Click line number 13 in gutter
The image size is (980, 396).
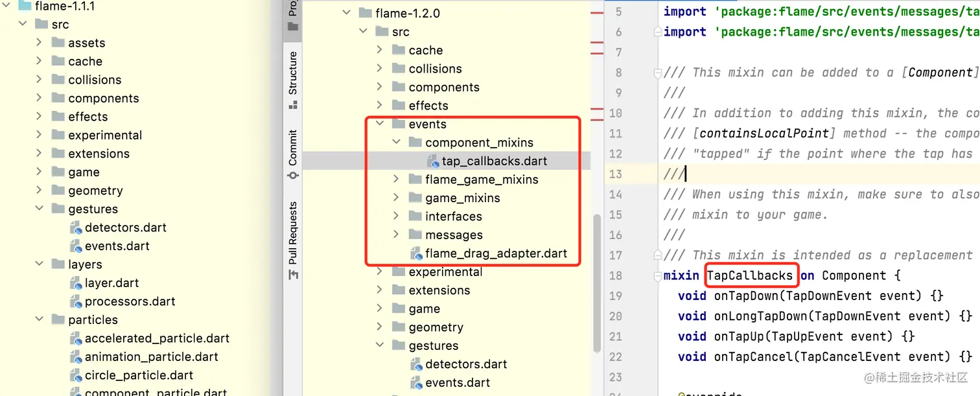615,174
